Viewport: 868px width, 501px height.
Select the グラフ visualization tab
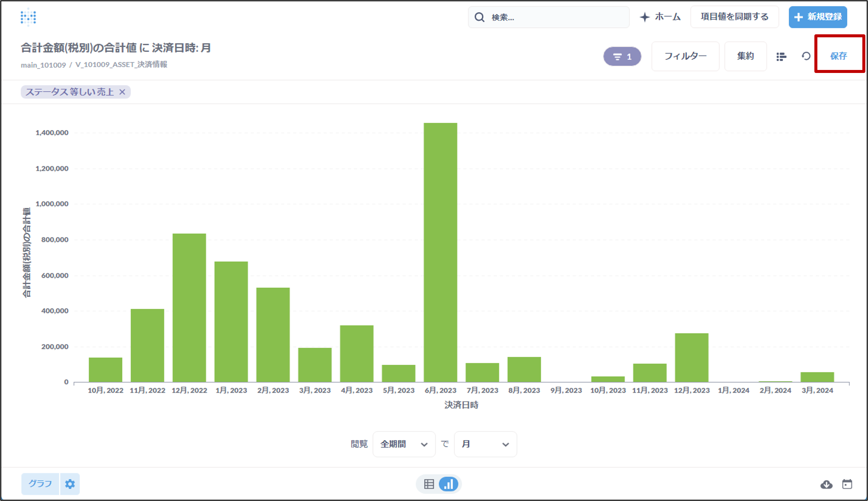point(40,484)
